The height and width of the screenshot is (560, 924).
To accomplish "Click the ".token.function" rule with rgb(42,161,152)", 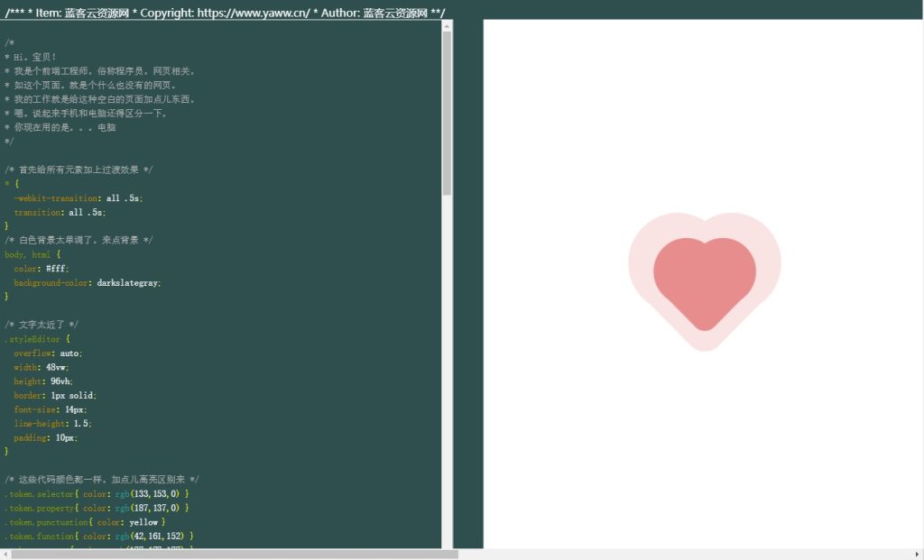I will pyautogui.click(x=99, y=537).
